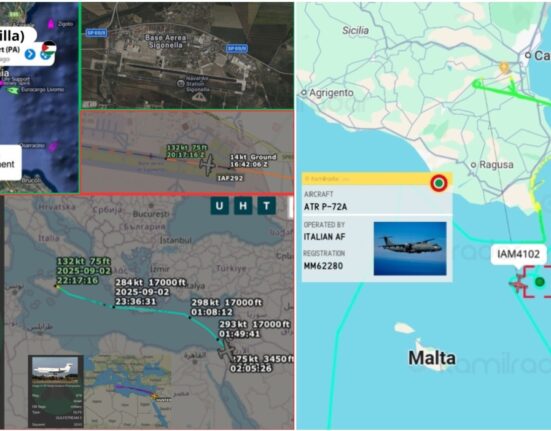Click the H button on the map
Viewport: 551px width, 431px height.
[x=243, y=205]
